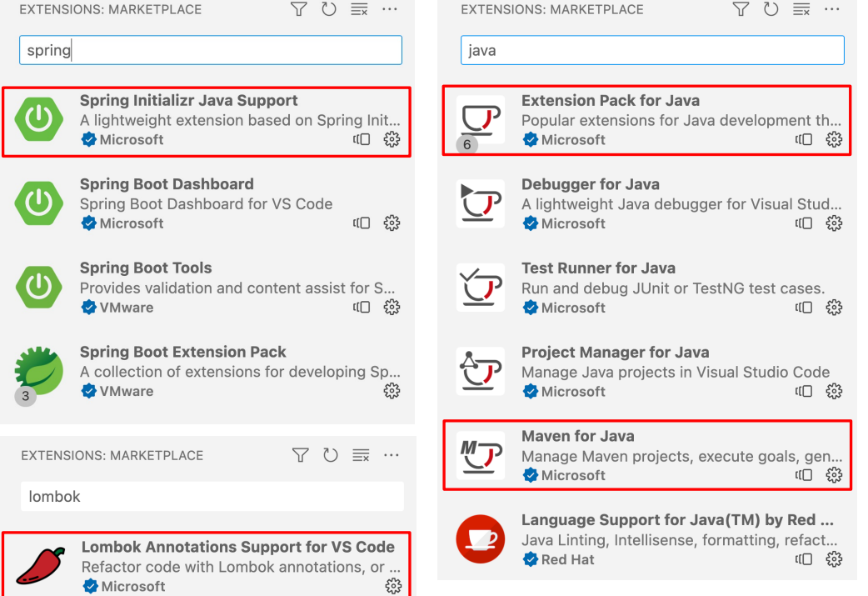Click manage gear for Test Runner for Java
Image resolution: width=868 pixels, height=596 pixels.
[834, 308]
